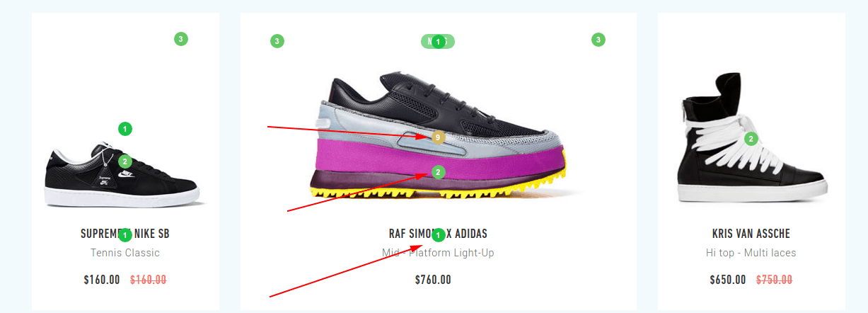
Task: Select marker 1 over the New badge
Action: [x=438, y=42]
